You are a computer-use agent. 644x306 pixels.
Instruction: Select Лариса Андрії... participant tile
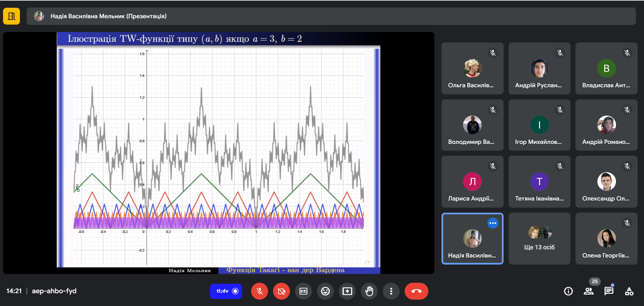click(472, 181)
